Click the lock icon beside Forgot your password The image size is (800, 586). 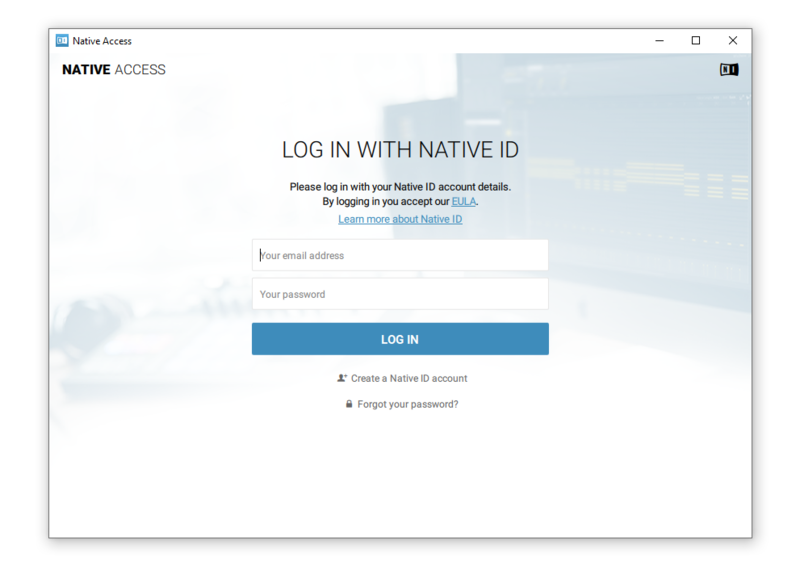click(x=349, y=404)
